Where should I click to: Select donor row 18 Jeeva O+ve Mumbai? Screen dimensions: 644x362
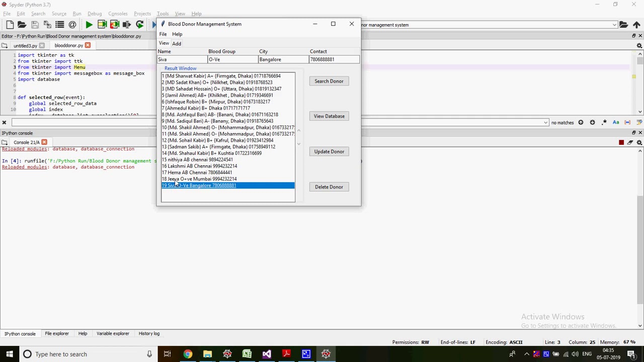coord(228,179)
